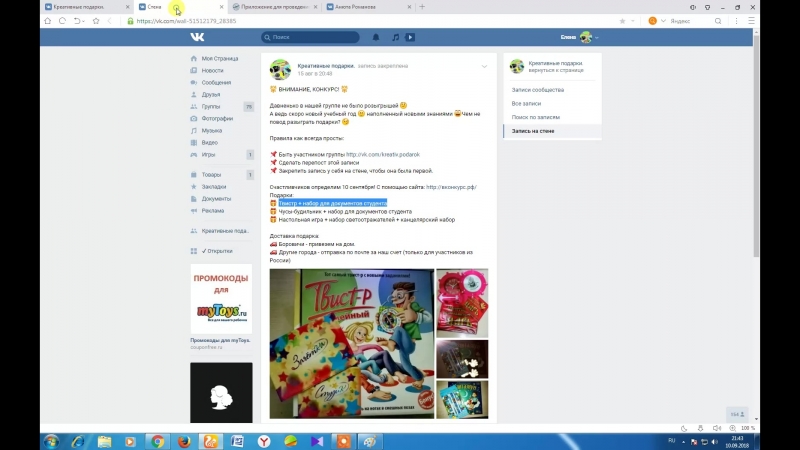
Task: Click the home icon beside Моя Страница
Action: 194,59
